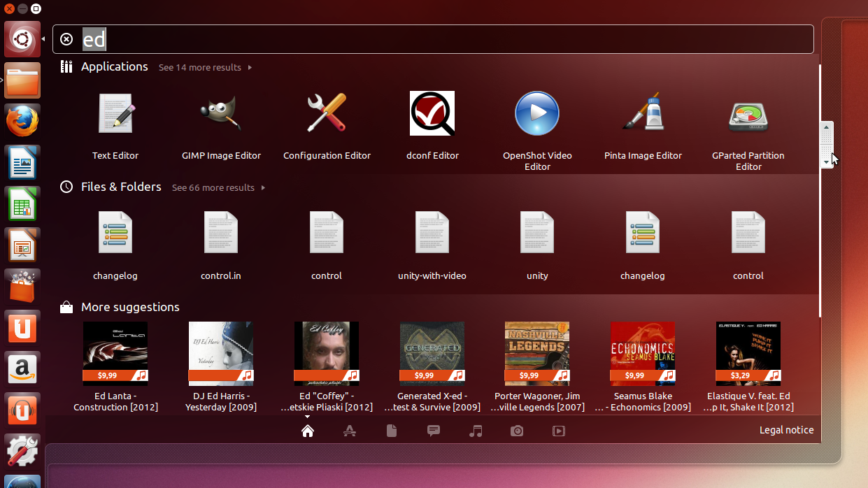Open GParted Partition Editor
Image resolution: width=868 pixels, height=488 pixels.
click(748, 126)
